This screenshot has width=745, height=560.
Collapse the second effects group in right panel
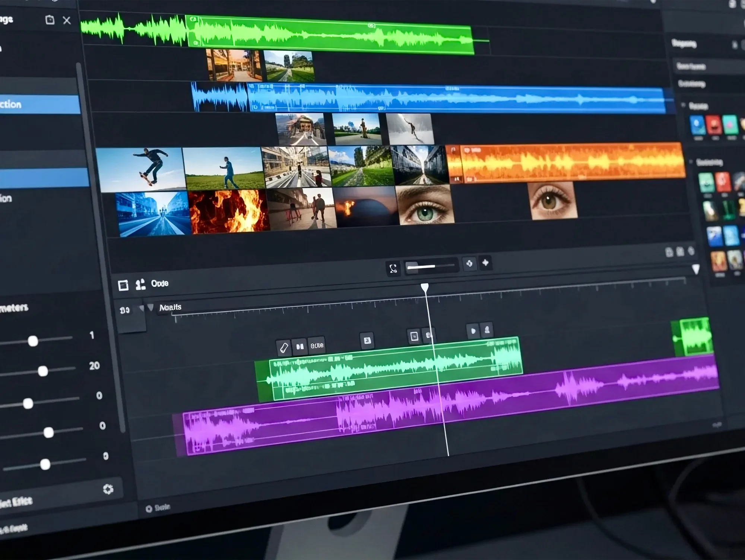pyautogui.click(x=691, y=162)
